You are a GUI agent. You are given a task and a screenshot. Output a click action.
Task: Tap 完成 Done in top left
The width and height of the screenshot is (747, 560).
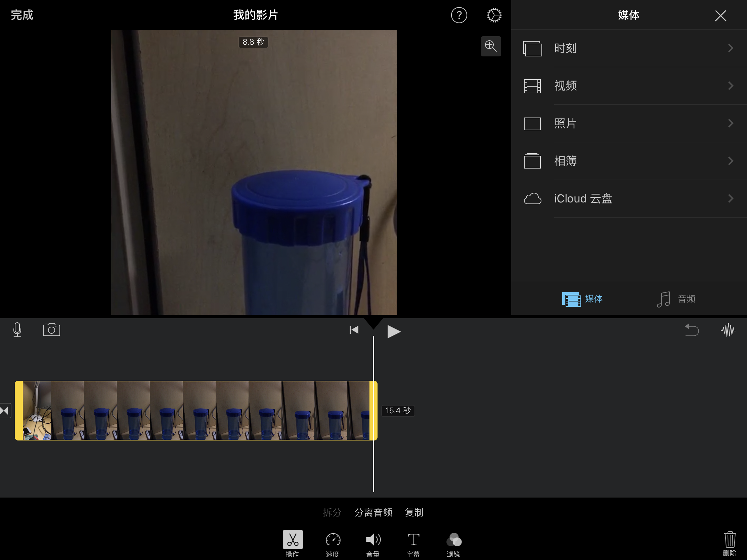coord(22,15)
